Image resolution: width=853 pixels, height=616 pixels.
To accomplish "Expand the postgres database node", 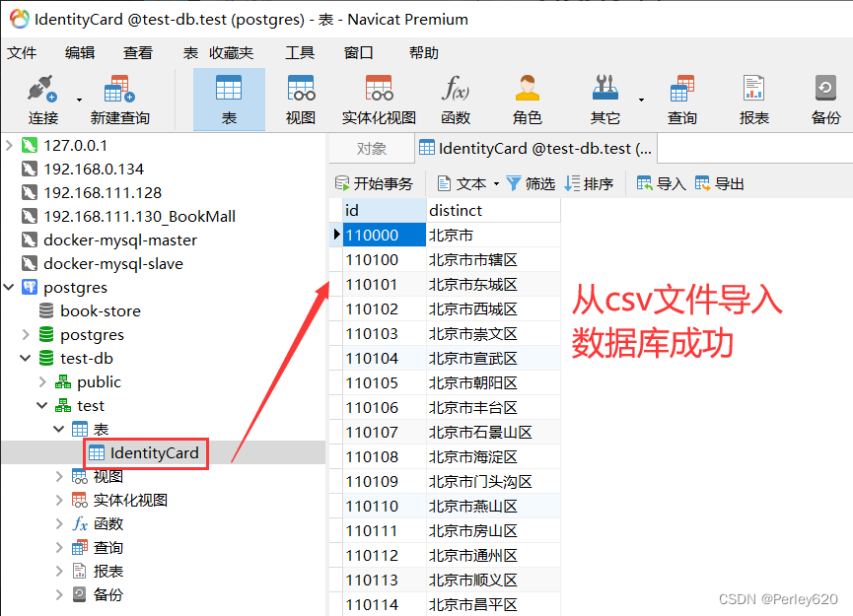I will [x=26, y=334].
